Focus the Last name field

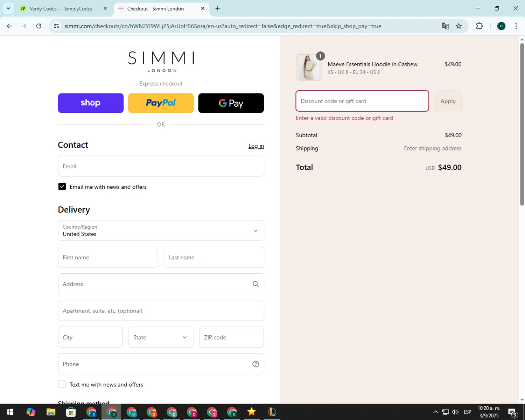point(214,257)
